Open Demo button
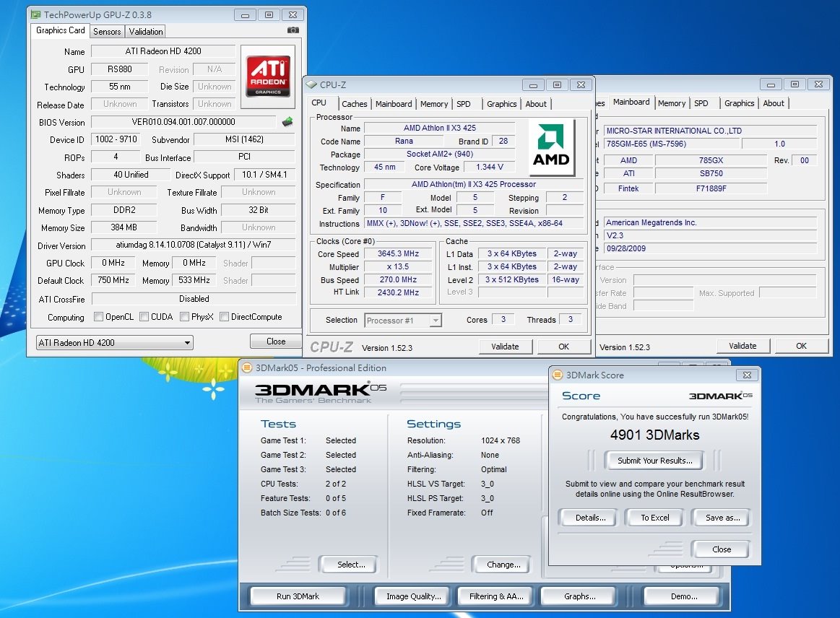 tap(684, 596)
